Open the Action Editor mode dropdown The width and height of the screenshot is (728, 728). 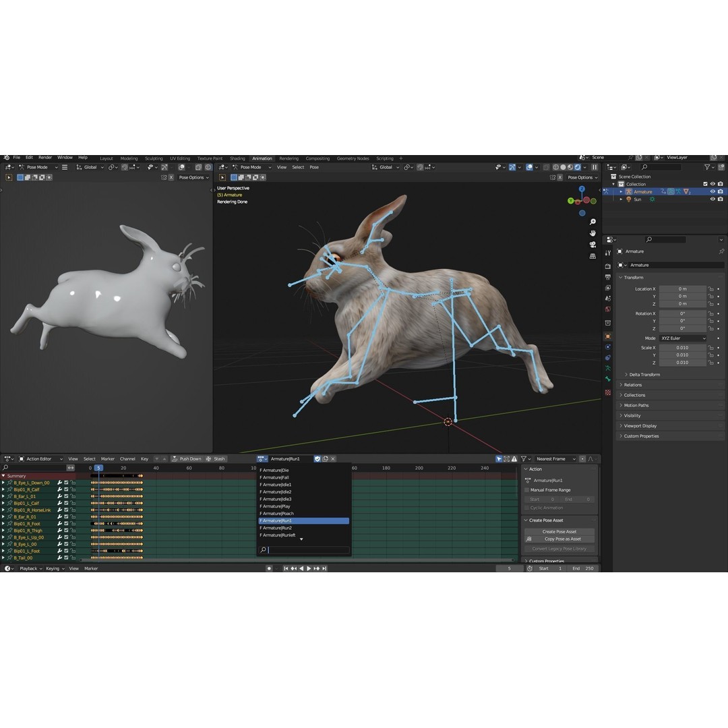coord(40,459)
